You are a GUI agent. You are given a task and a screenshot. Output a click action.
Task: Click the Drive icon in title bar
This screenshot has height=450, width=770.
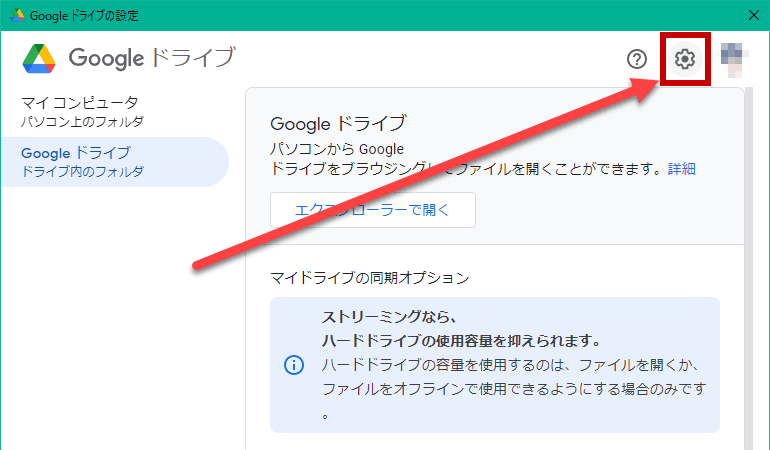click(x=17, y=15)
